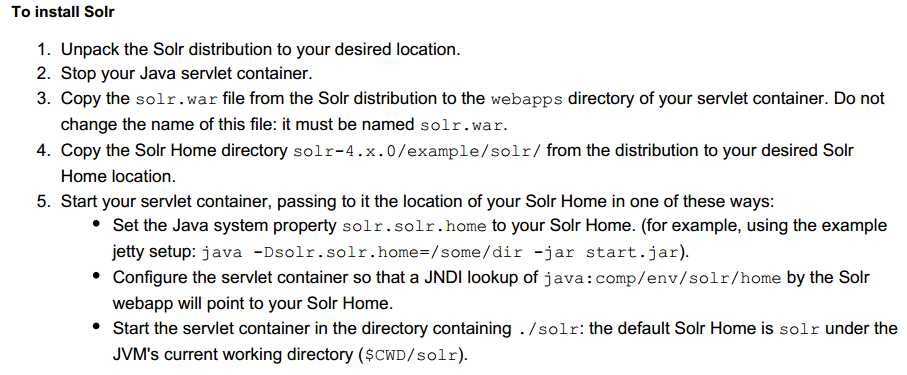The height and width of the screenshot is (375, 907).
Task: Click the first bullet 'Set the Java system property'
Action: click(225, 226)
